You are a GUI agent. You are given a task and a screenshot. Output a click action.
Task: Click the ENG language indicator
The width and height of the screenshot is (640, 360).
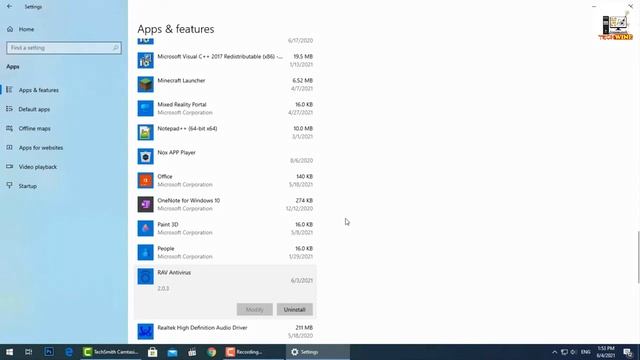pos(586,352)
